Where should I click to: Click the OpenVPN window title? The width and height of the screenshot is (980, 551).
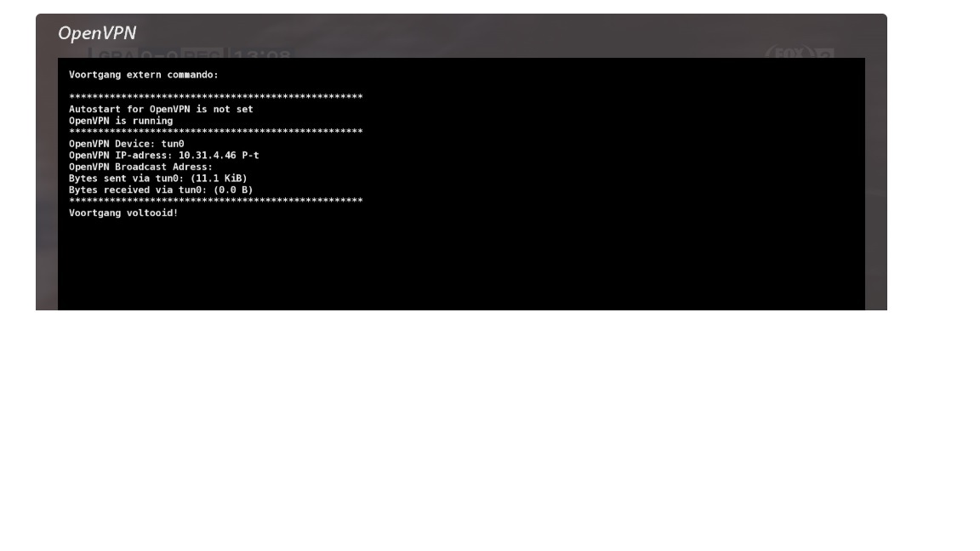pos(97,33)
